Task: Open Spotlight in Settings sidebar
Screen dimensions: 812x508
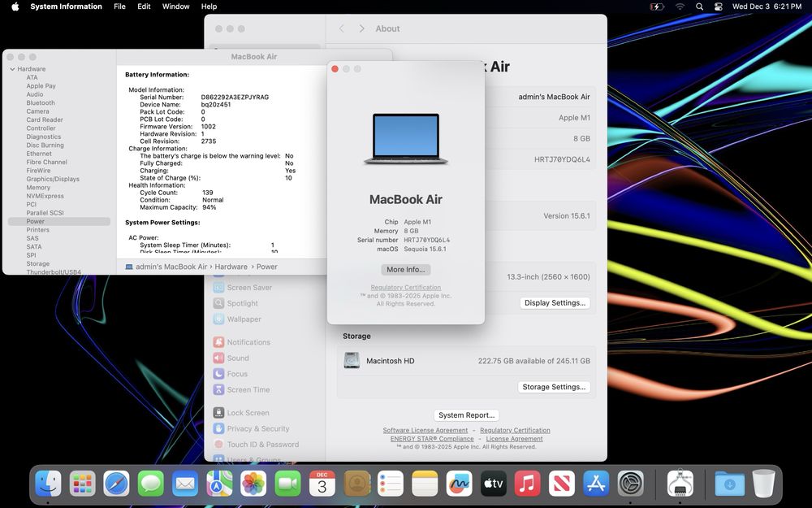Action: (235, 303)
